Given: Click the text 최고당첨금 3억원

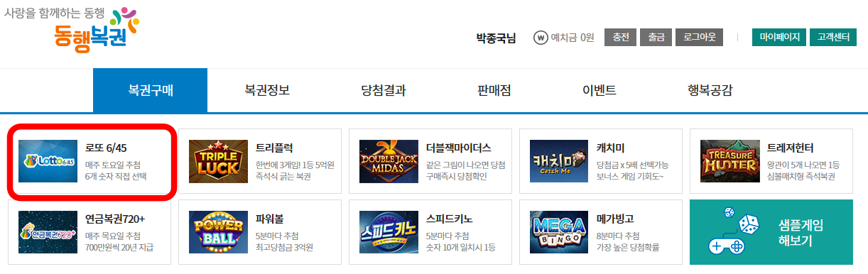Looking at the screenshot, I should click(x=284, y=247).
